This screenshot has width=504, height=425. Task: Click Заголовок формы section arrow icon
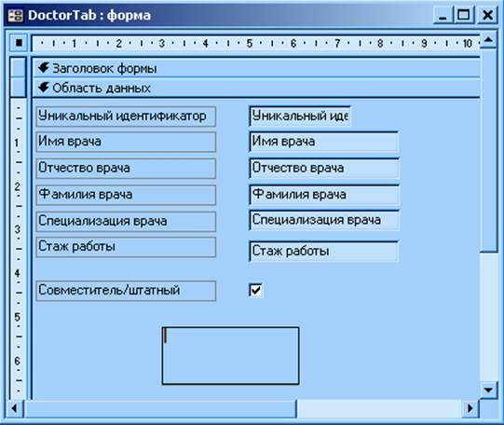click(x=44, y=68)
